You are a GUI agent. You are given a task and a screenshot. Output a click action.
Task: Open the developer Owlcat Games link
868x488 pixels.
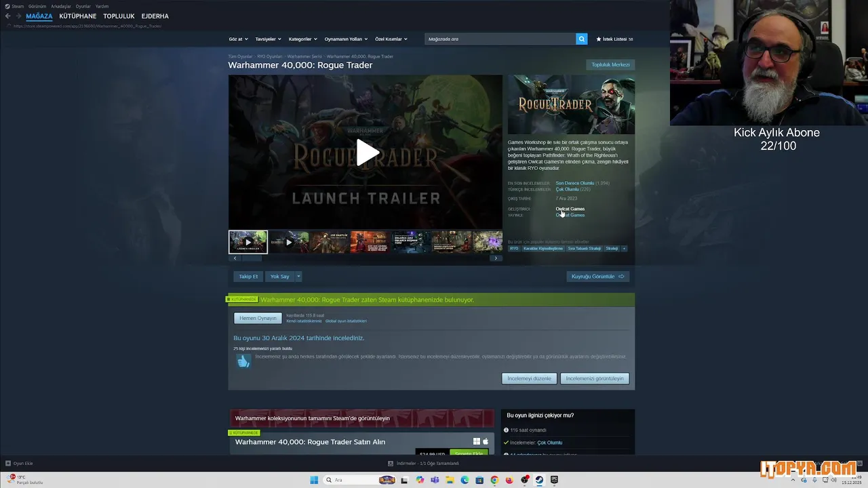(x=570, y=209)
